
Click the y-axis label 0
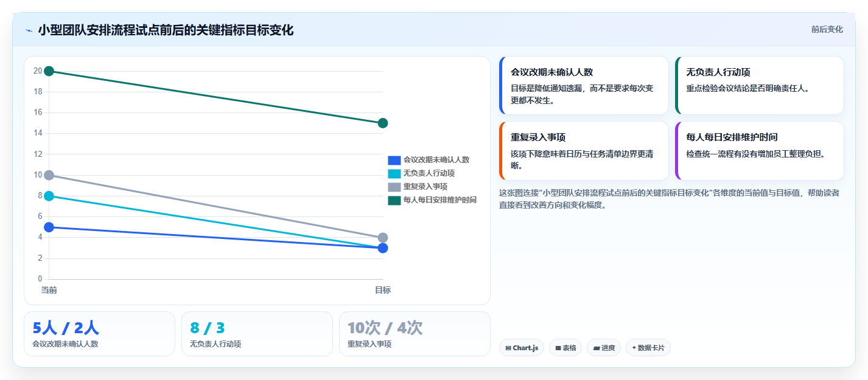[40, 279]
